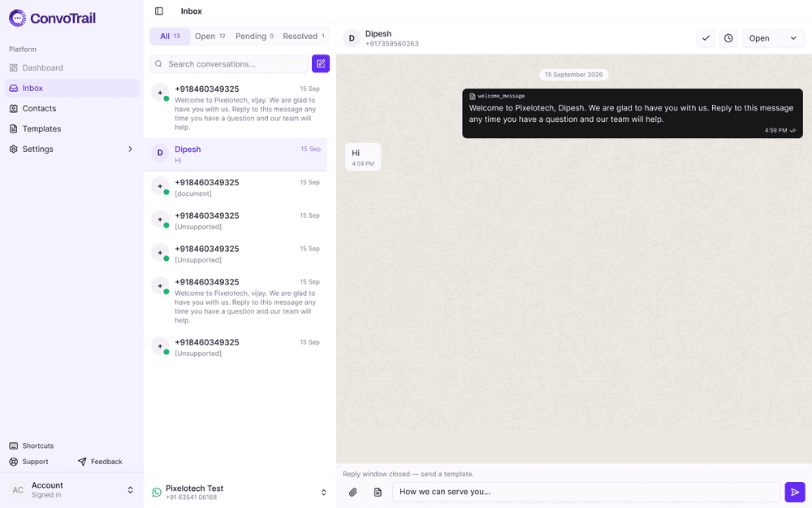The width and height of the screenshot is (812, 508).
Task: Click the message input field
Action: coord(585,493)
